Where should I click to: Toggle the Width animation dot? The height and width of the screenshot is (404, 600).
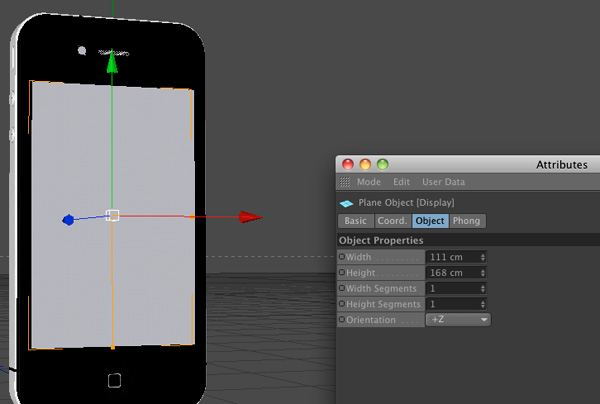[342, 256]
